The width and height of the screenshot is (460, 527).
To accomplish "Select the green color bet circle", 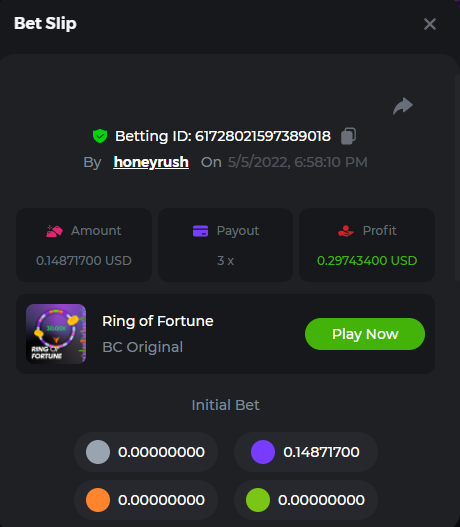I will (x=258, y=500).
